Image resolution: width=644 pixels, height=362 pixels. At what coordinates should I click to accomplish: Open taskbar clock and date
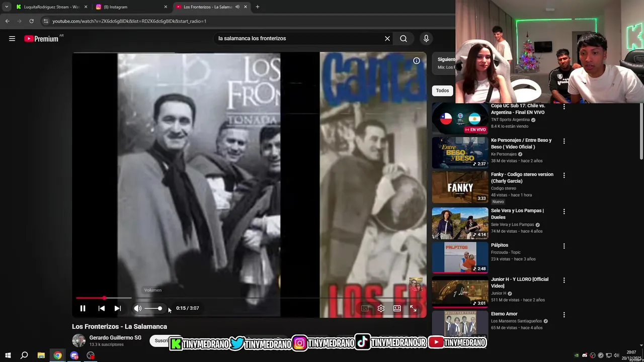pyautogui.click(x=631, y=355)
